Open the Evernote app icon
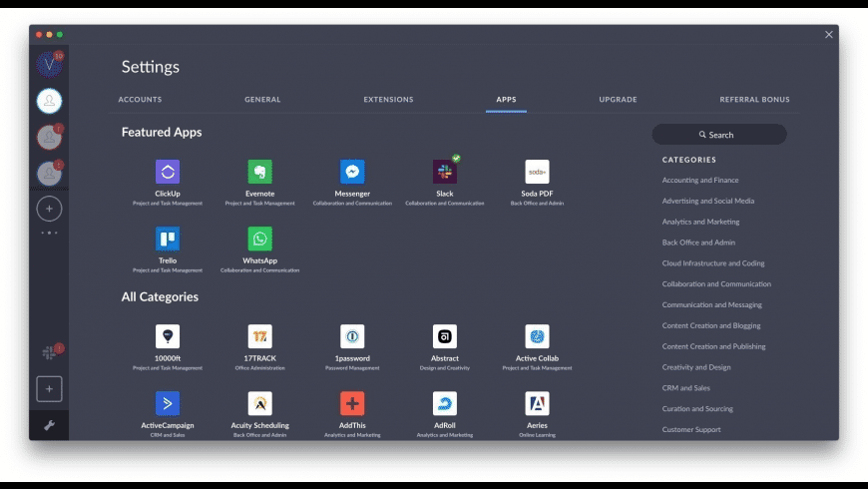The width and height of the screenshot is (868, 489). tap(259, 172)
